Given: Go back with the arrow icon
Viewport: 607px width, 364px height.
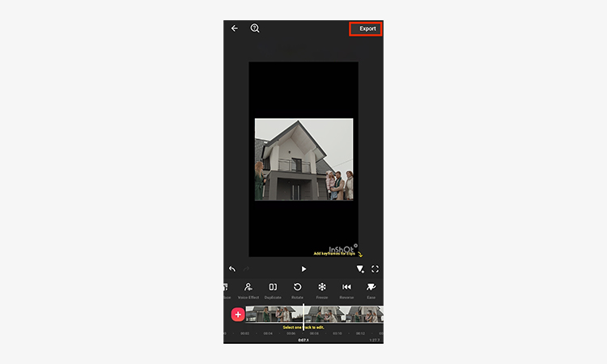Looking at the screenshot, I should [234, 28].
